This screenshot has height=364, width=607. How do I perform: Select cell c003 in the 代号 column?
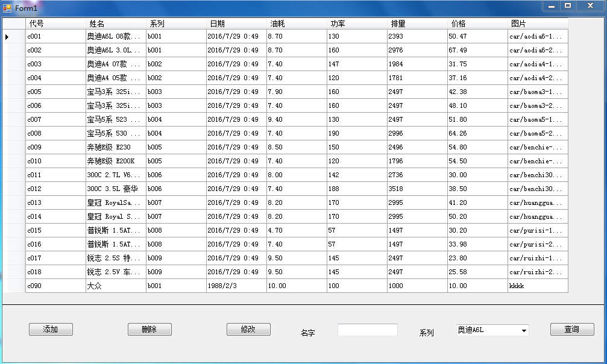[x=55, y=64]
